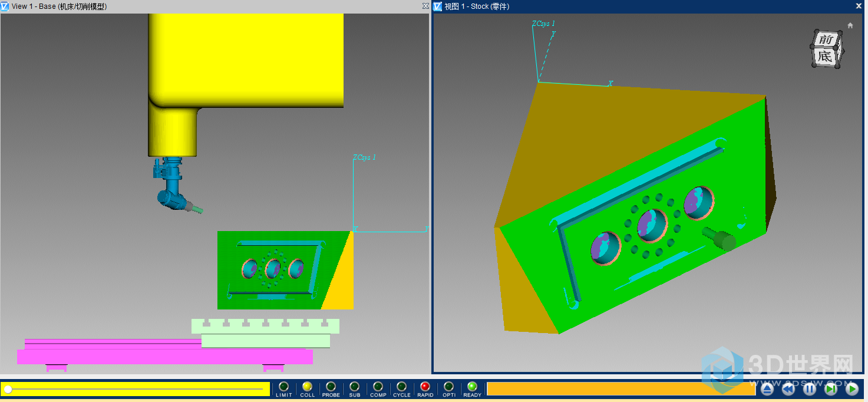
Task: Step the simulation forward one block
Action: 831,389
